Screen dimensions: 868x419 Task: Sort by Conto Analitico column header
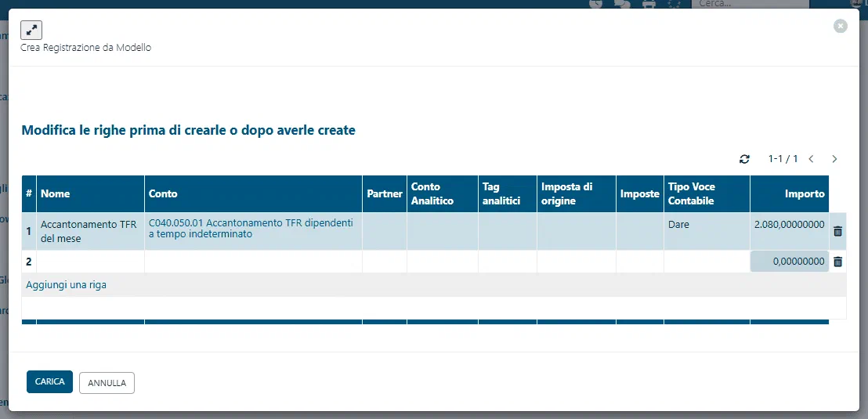point(443,193)
